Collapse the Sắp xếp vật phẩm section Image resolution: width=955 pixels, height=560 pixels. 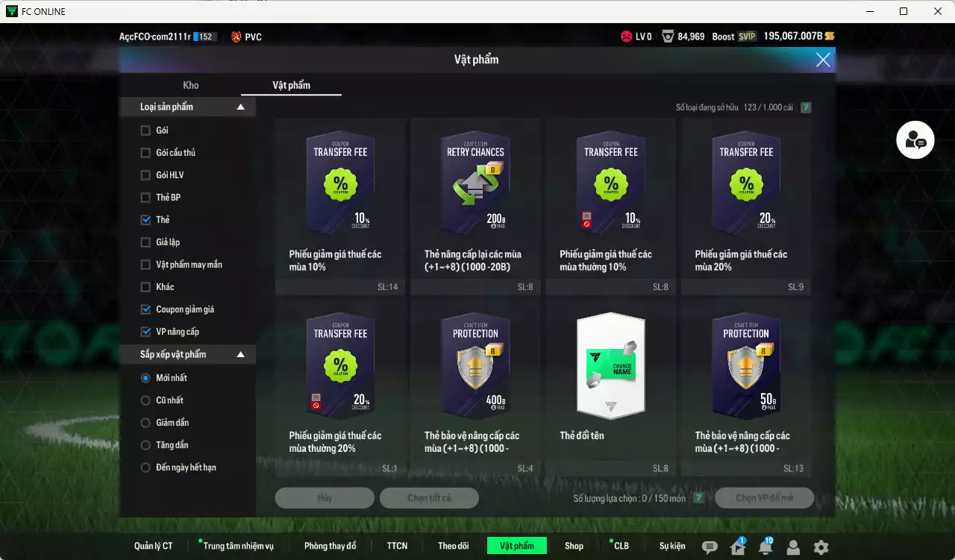[x=240, y=355]
